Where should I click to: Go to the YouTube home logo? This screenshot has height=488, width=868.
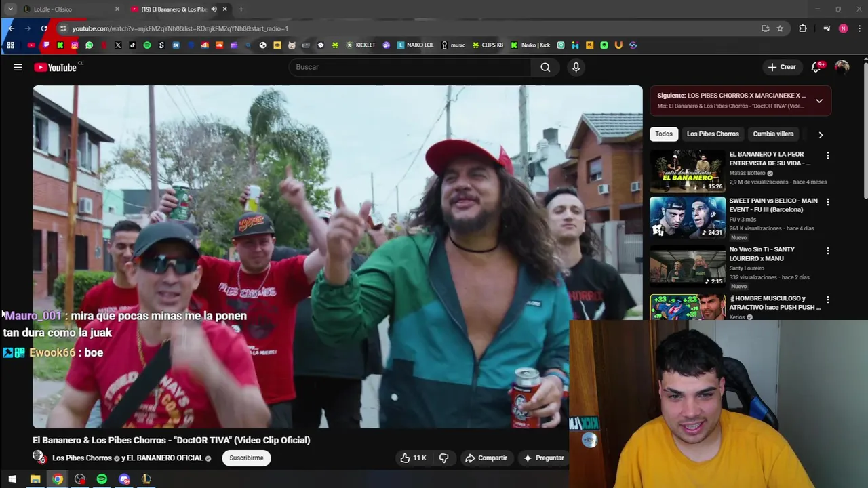56,67
